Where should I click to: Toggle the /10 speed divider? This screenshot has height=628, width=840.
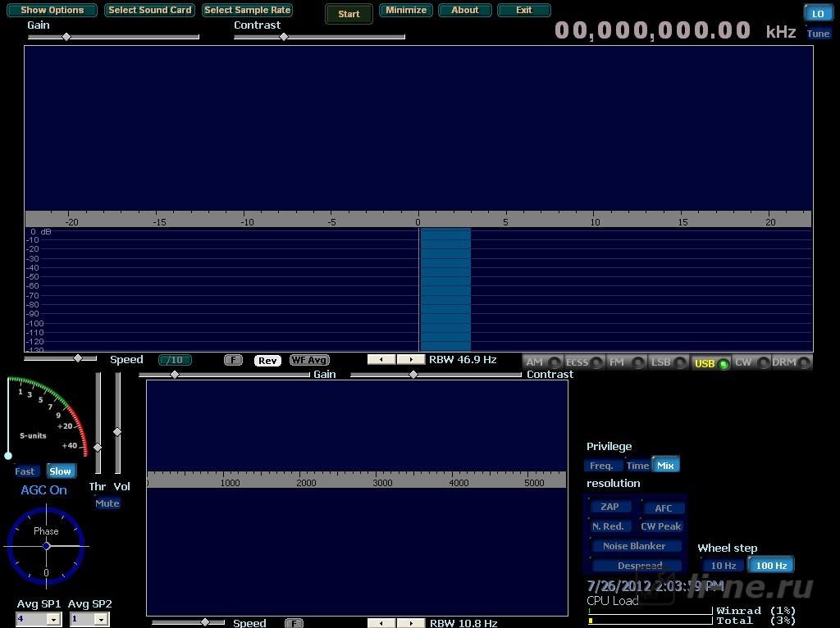176,360
